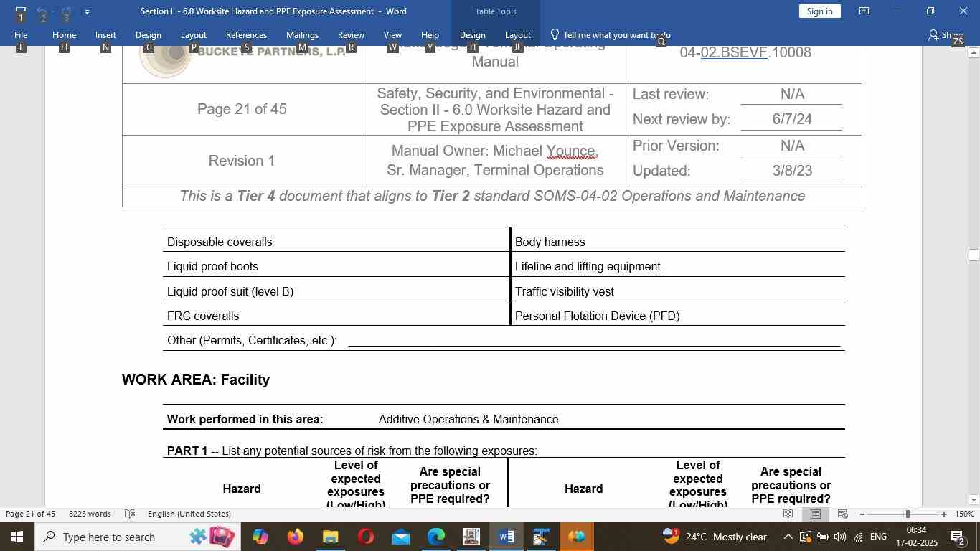Click the 02.BSEVF document number link
Image resolution: width=980 pixels, height=551 pixels.
734,52
